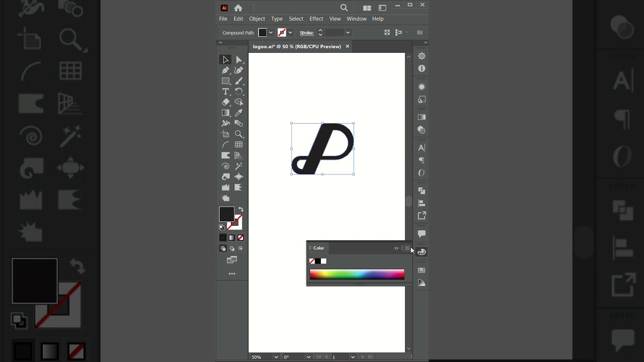The width and height of the screenshot is (644, 362).
Task: Set paint type to None in toolbar
Action: point(240,238)
